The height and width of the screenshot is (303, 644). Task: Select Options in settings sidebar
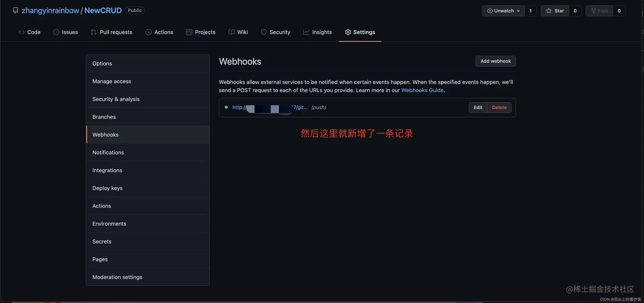148,63
